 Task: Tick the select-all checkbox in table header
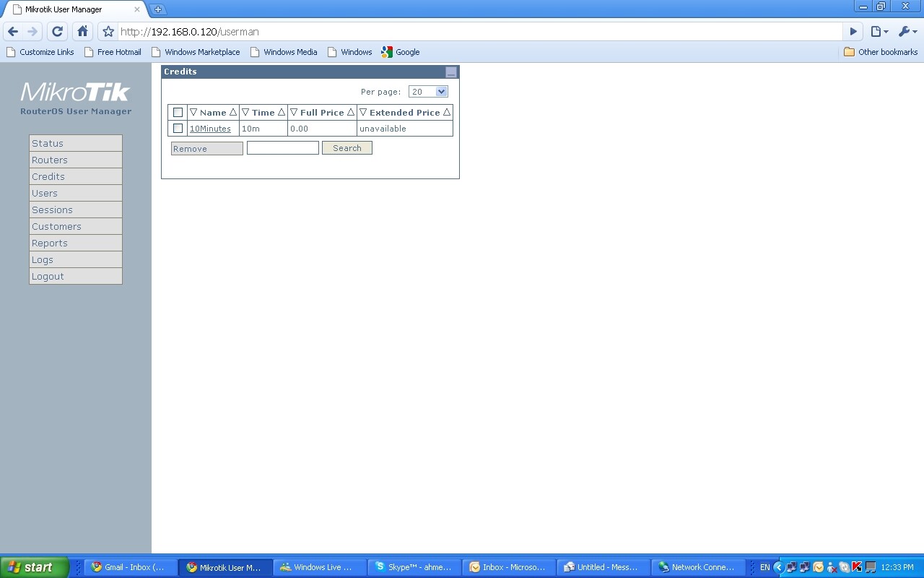(178, 113)
